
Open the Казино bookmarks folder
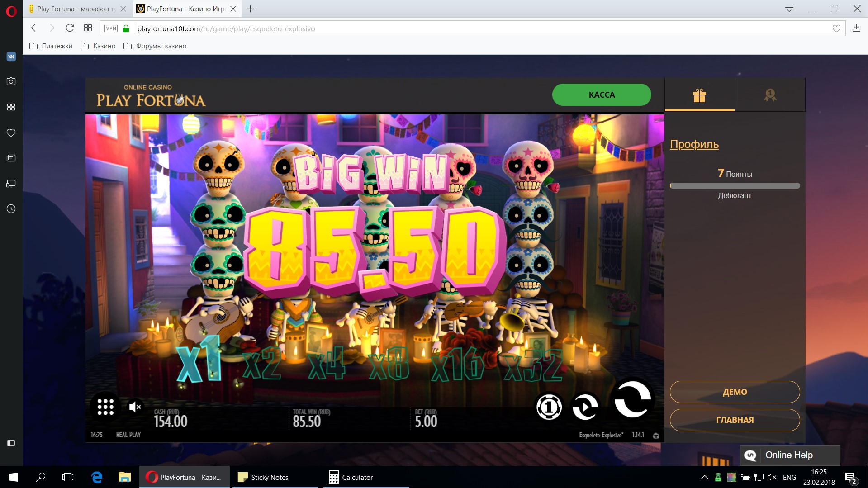pos(98,46)
